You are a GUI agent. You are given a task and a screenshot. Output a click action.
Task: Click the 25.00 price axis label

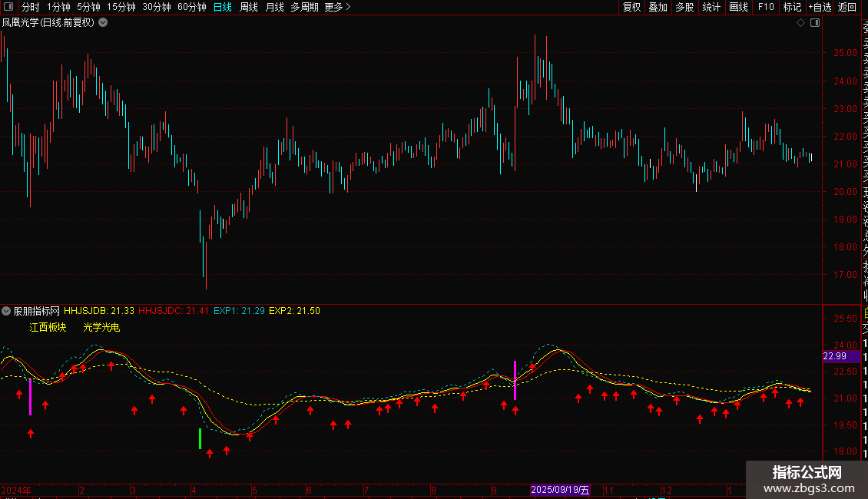click(845, 53)
